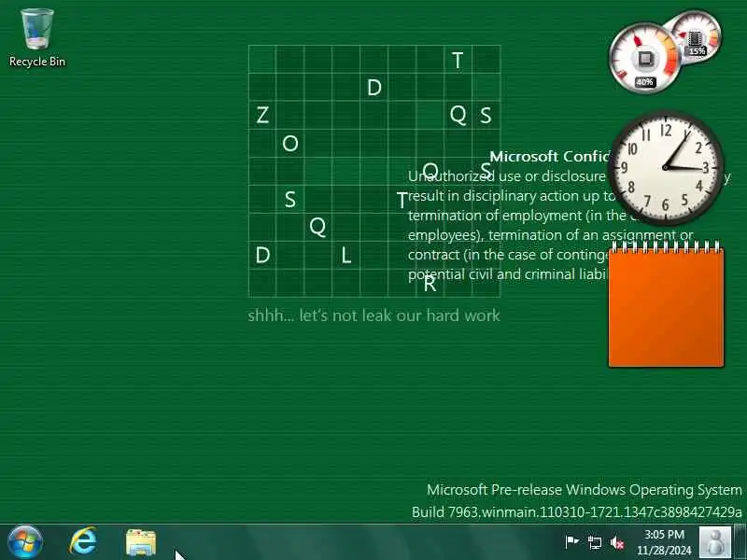747x560 pixels.
Task: Open the Action Center flag icon
Action: (571, 541)
